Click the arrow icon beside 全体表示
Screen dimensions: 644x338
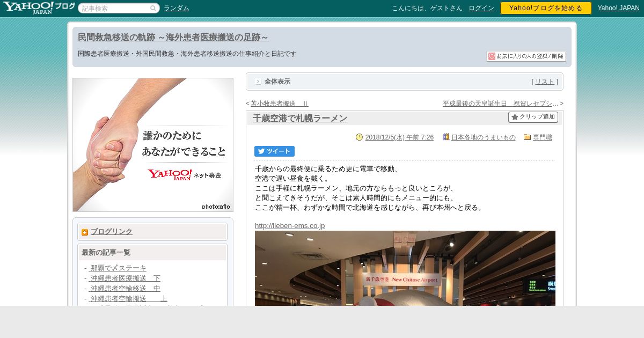point(258,82)
